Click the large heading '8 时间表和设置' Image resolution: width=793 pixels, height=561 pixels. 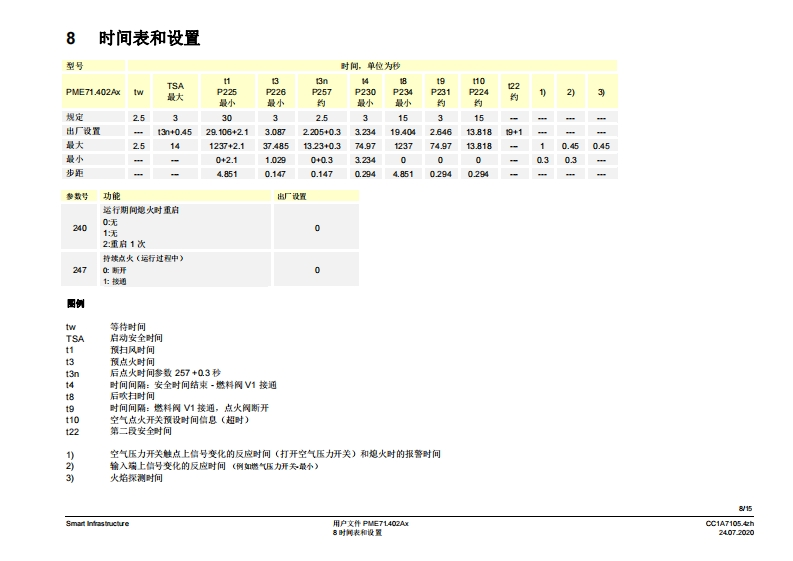133,39
